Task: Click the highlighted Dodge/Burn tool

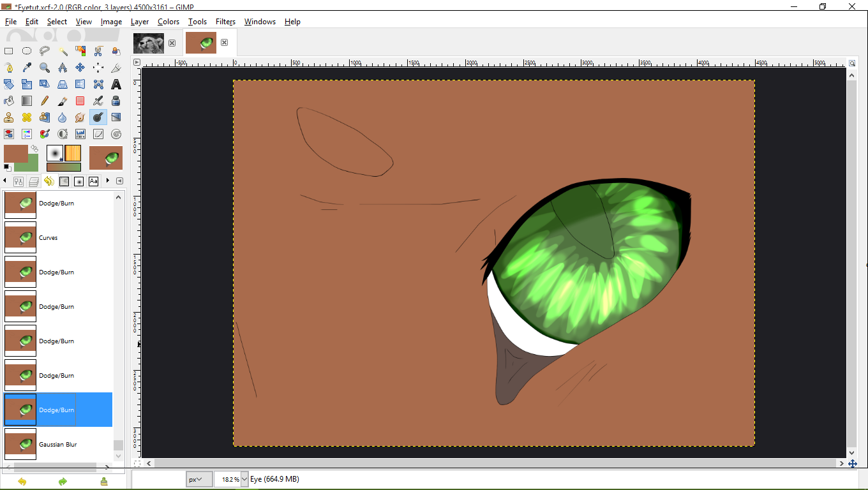Action: point(98,117)
